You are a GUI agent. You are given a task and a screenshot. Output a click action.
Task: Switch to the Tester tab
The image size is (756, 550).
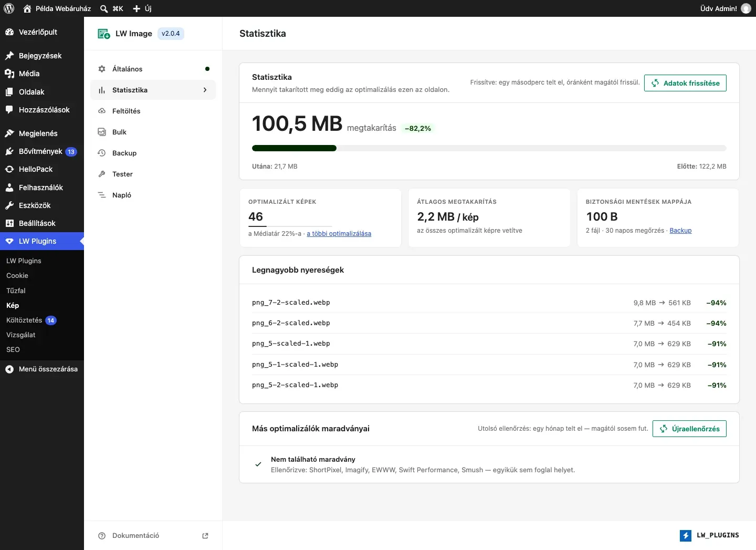coord(153,174)
